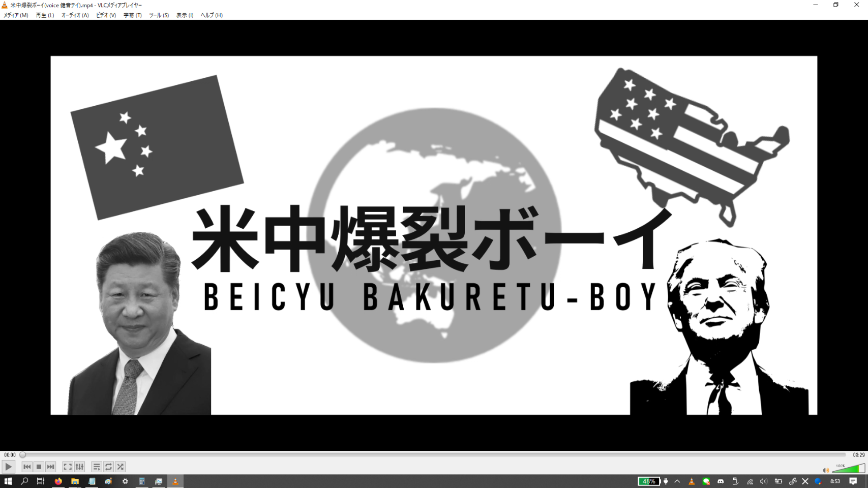Click the system battery status tray icon
The width and height of the screenshot is (868, 488).
pyautogui.click(x=778, y=481)
